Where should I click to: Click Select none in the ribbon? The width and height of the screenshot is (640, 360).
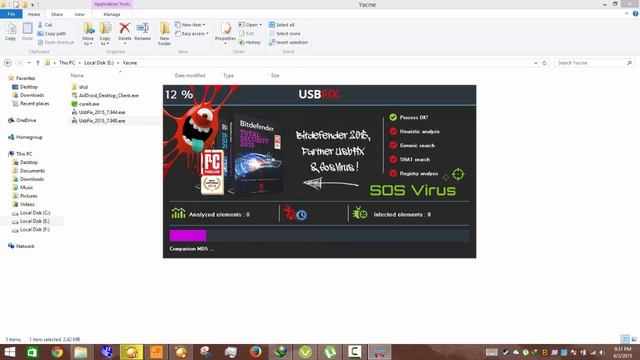coord(285,33)
